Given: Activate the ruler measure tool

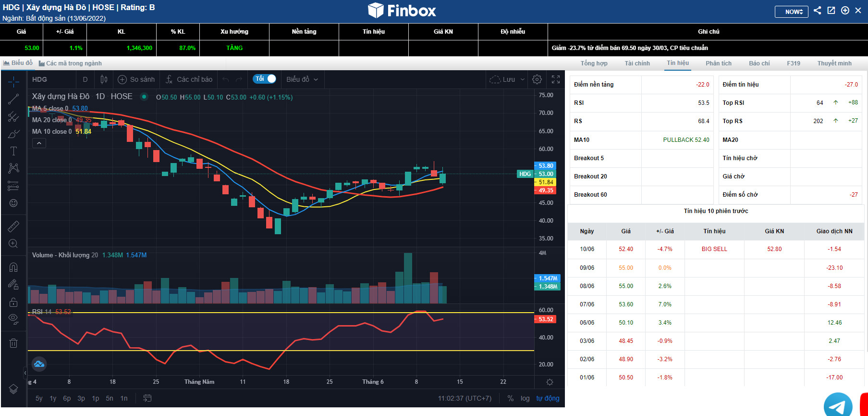Looking at the screenshot, I should (13, 226).
